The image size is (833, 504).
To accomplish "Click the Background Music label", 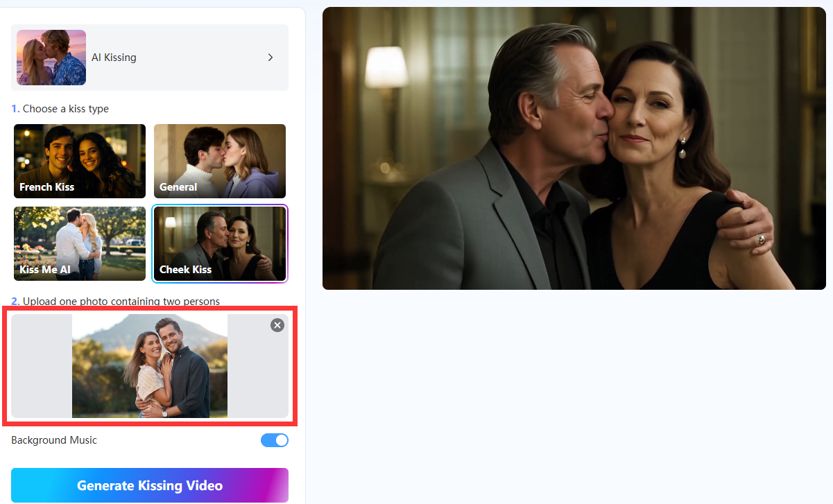I will (x=54, y=440).
